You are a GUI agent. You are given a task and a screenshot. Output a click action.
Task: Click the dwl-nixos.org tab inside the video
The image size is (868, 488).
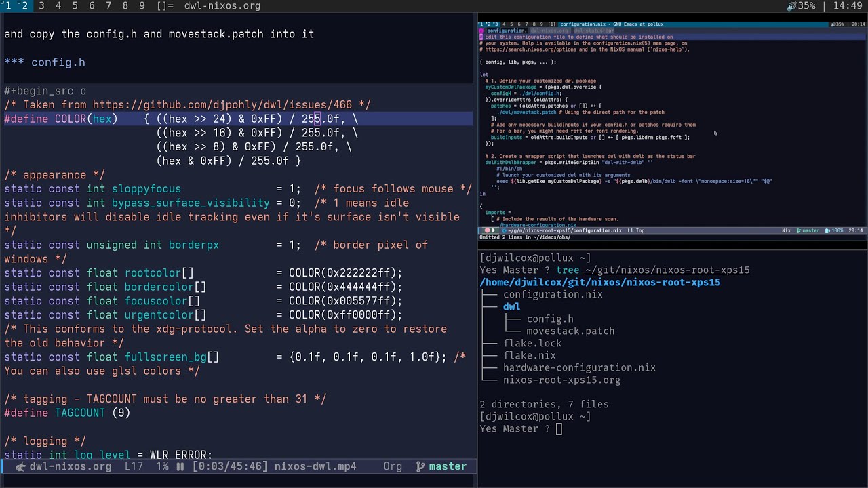[549, 30]
